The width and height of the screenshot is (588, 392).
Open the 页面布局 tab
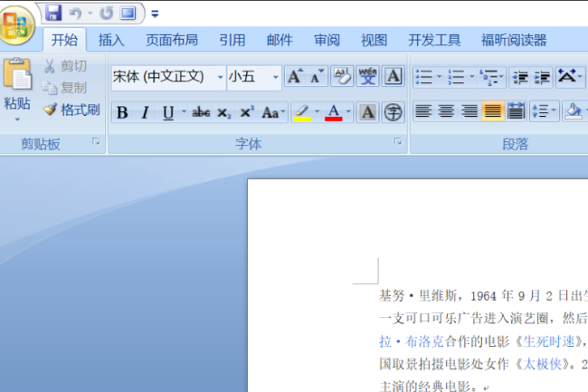(172, 40)
